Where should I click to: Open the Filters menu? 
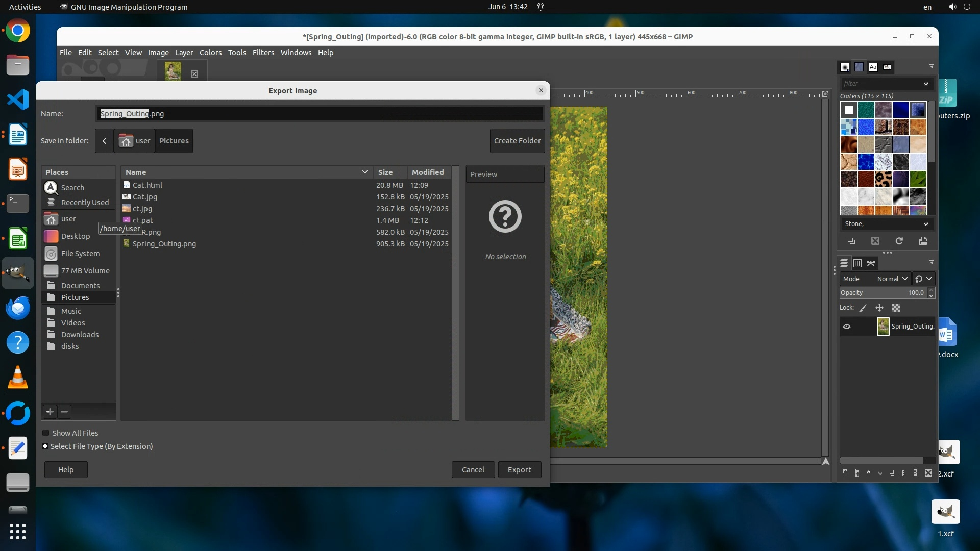tap(263, 53)
